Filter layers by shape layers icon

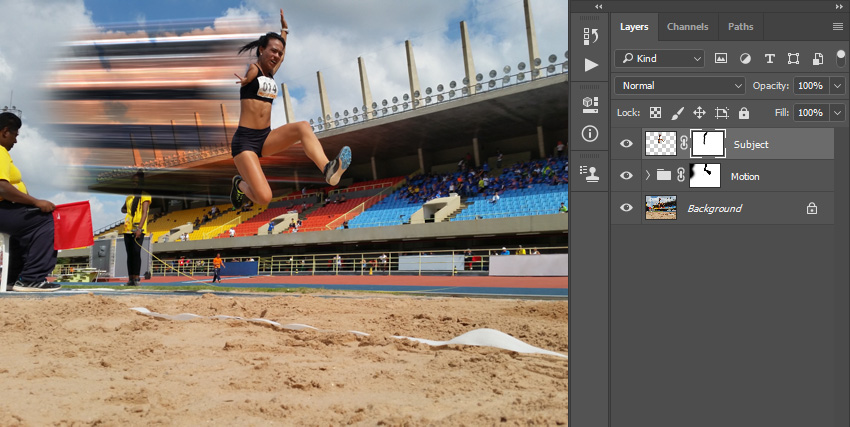793,59
